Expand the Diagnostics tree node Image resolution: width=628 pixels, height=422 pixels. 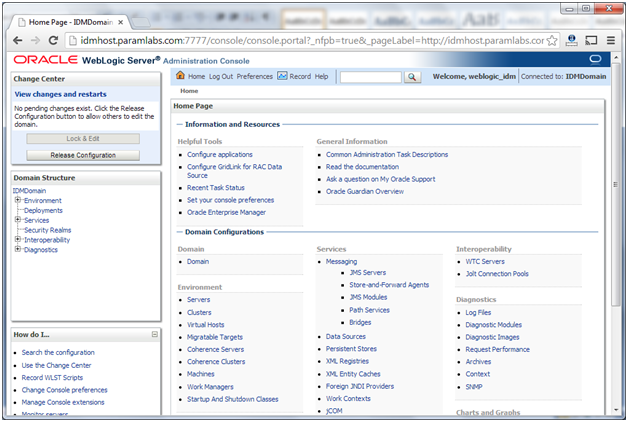pos(18,249)
